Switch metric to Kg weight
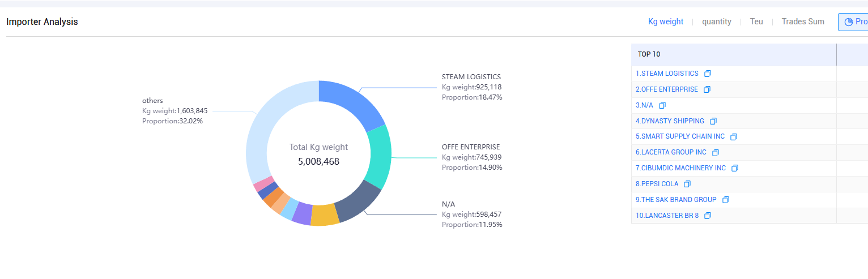 pyautogui.click(x=666, y=22)
